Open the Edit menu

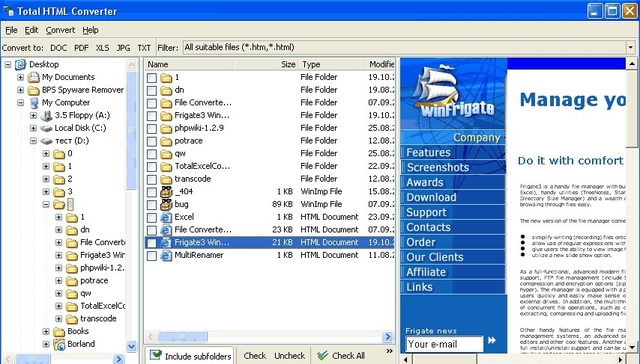(31, 30)
